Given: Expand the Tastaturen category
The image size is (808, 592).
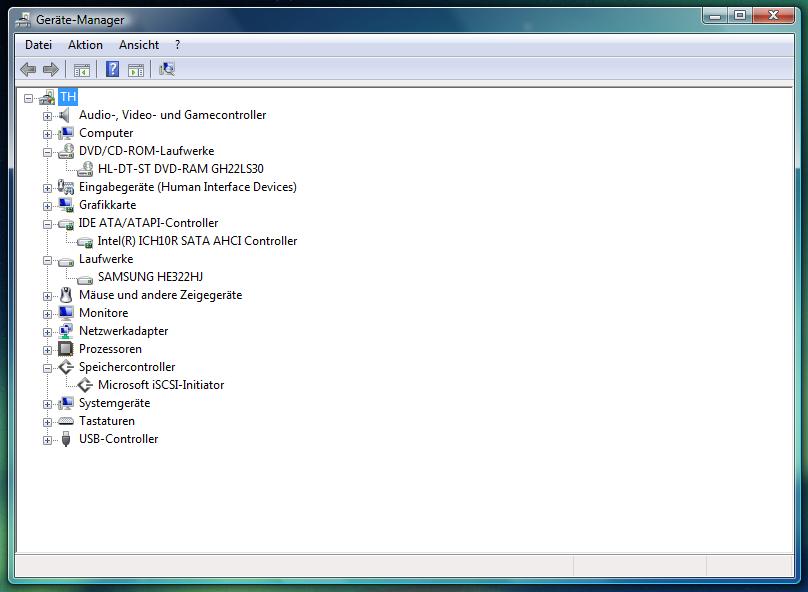Looking at the screenshot, I should point(47,422).
